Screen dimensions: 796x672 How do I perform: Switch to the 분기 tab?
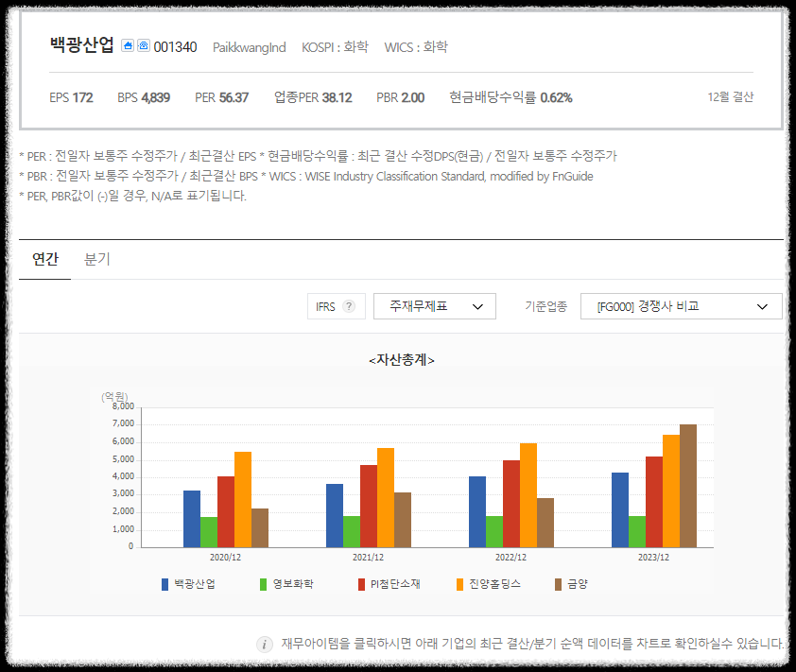tap(97, 259)
